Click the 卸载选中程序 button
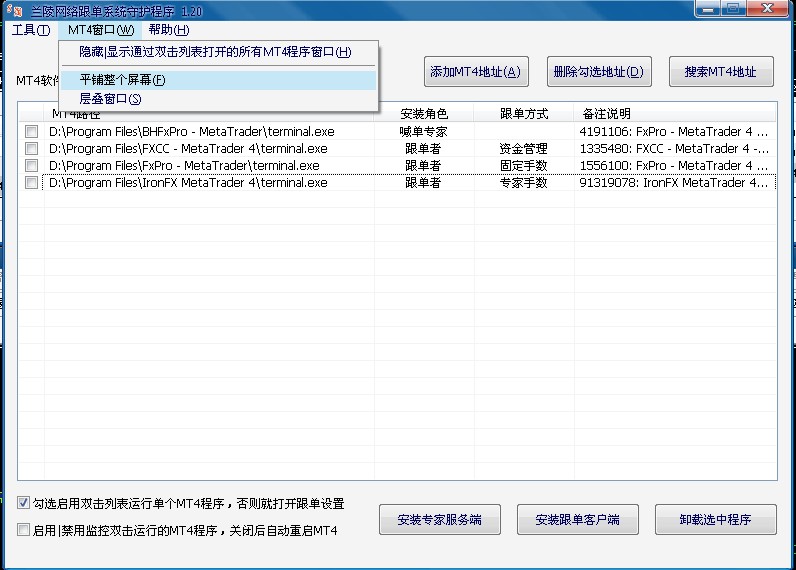The height and width of the screenshot is (570, 796). (716, 519)
